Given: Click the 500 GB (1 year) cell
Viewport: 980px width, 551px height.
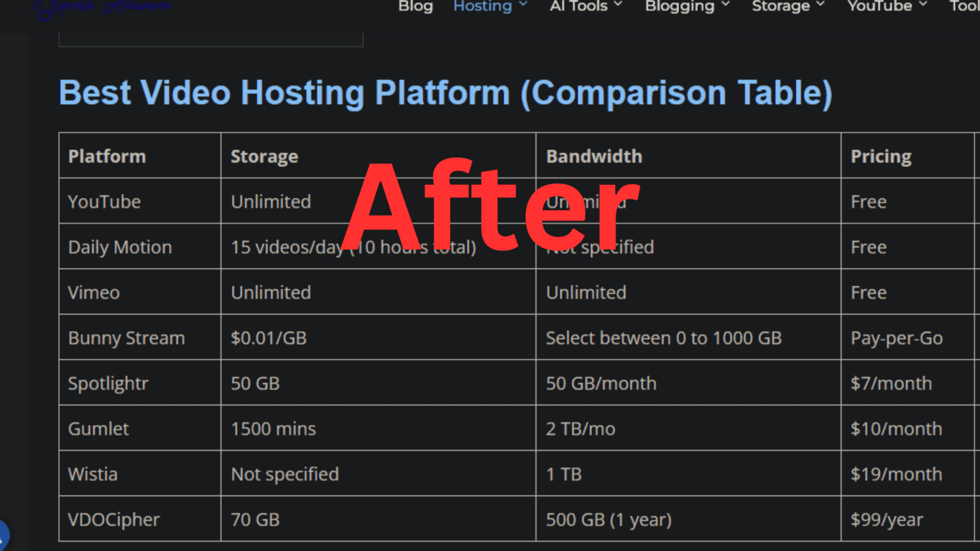Looking at the screenshot, I should click(688, 519).
